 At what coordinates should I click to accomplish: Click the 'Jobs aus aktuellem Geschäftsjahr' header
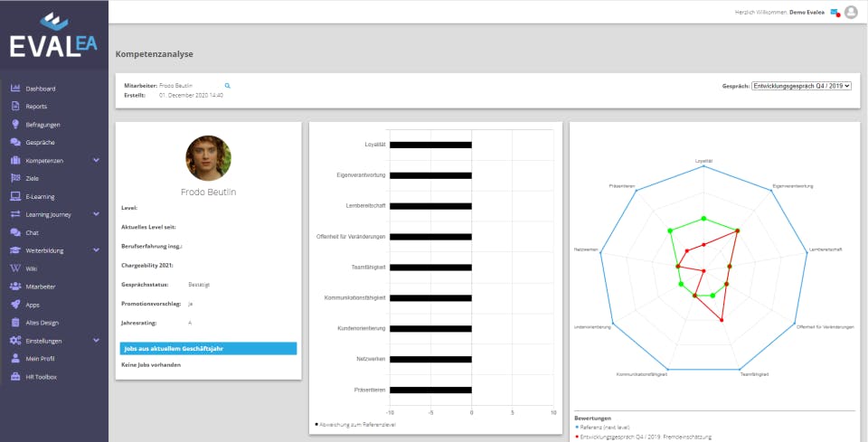click(x=208, y=349)
